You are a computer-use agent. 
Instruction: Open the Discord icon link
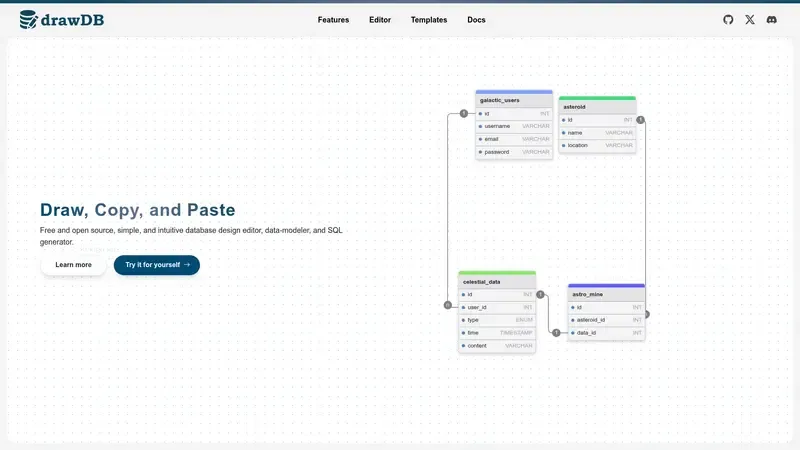pyautogui.click(x=771, y=20)
